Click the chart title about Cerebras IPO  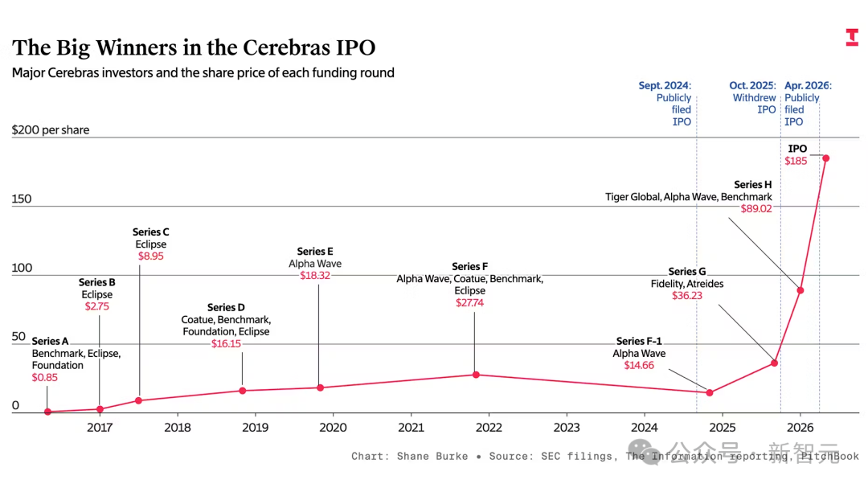[x=194, y=47]
